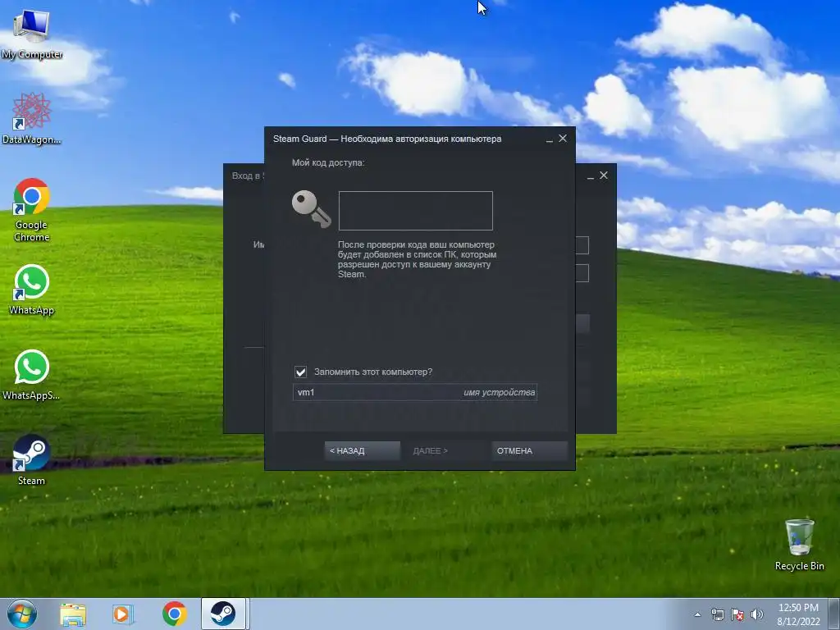Click the device name field containing vm1
The height and width of the screenshot is (630, 840).
click(x=414, y=392)
